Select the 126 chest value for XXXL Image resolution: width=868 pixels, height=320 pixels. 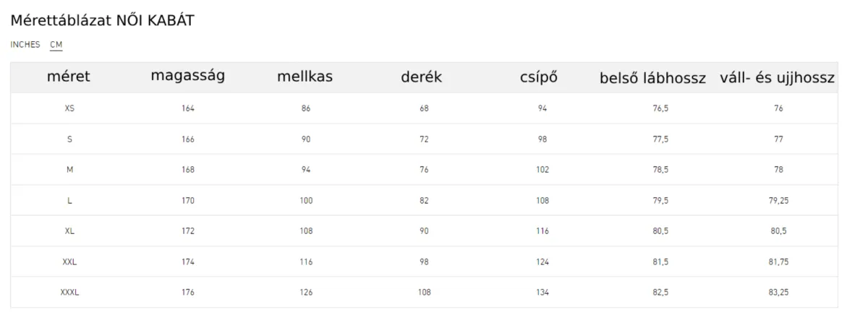coord(306,293)
